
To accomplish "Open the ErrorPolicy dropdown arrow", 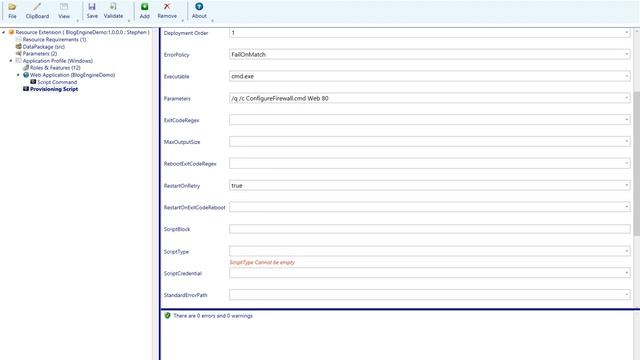I will [627, 54].
